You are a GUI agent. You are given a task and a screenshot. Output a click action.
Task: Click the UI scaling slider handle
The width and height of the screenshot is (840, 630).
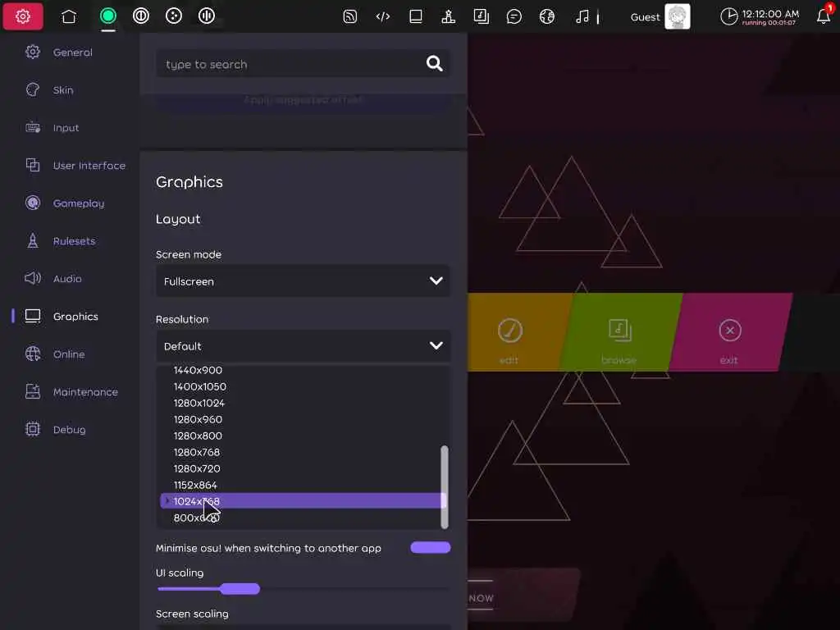240,589
